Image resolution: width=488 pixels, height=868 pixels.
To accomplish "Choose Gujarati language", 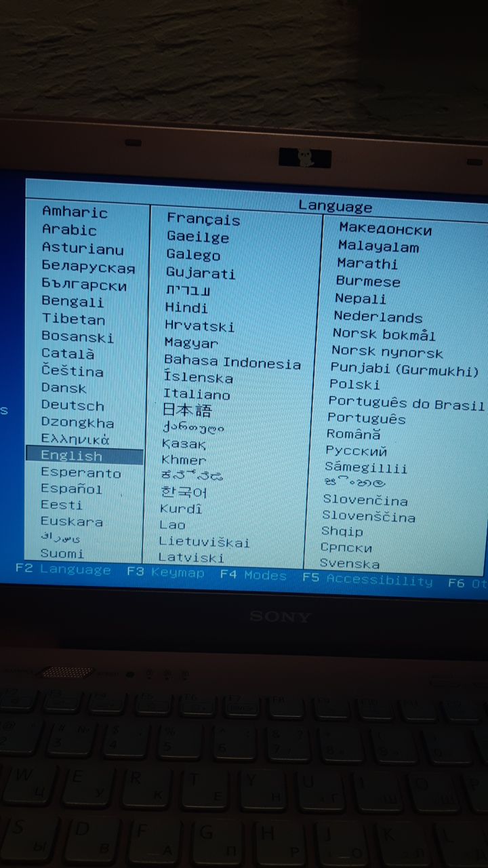I will (201, 273).
